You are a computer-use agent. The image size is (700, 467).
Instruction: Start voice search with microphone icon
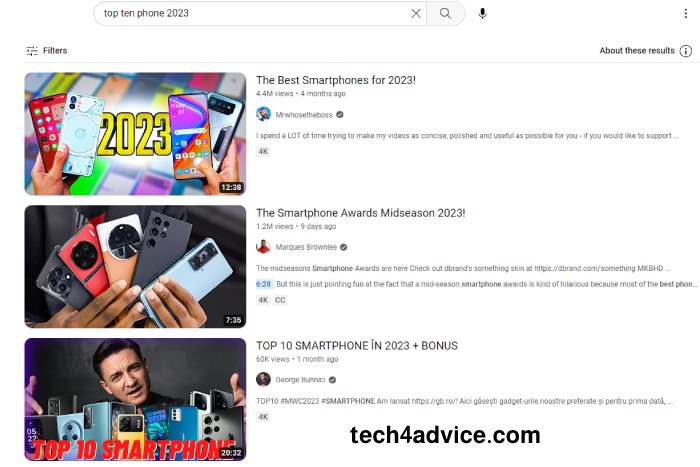pos(482,13)
